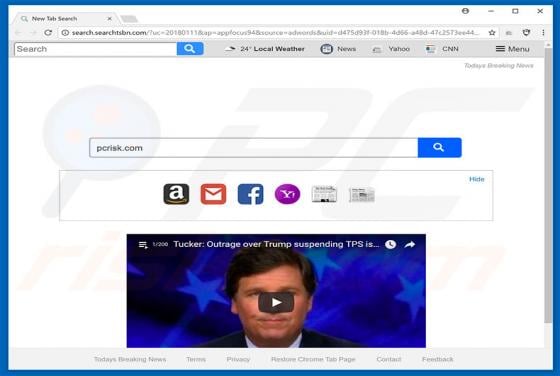Focus the toolbar Search input field
560x376 pixels.
point(96,49)
